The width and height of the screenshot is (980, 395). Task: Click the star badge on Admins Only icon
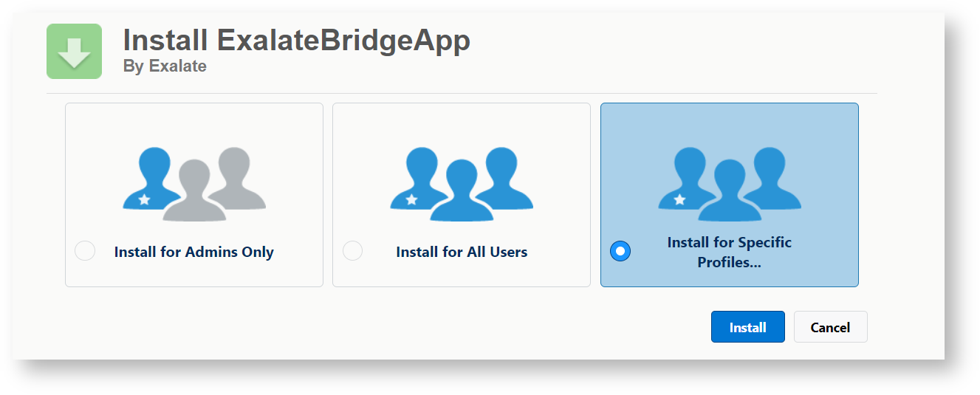click(145, 199)
